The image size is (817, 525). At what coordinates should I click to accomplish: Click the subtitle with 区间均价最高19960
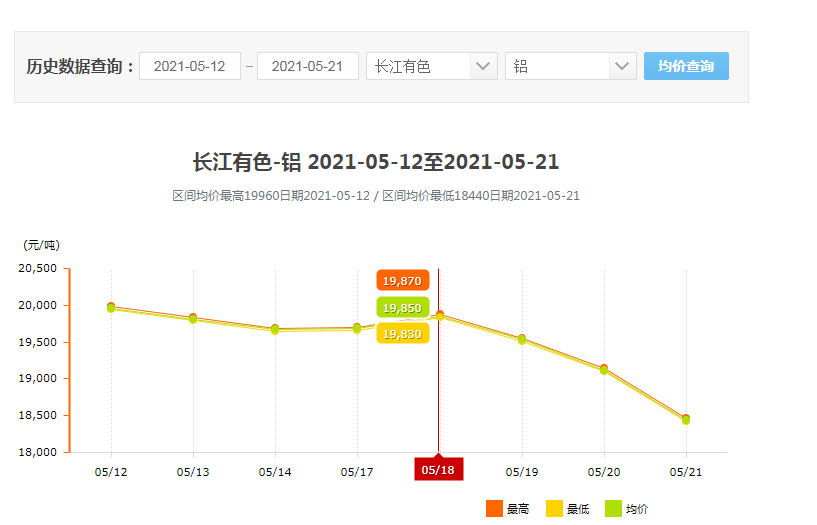(x=376, y=196)
